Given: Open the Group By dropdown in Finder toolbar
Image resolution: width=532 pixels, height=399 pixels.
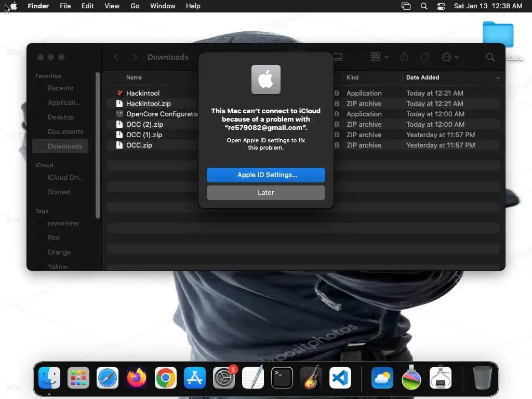Looking at the screenshot, I should point(379,57).
